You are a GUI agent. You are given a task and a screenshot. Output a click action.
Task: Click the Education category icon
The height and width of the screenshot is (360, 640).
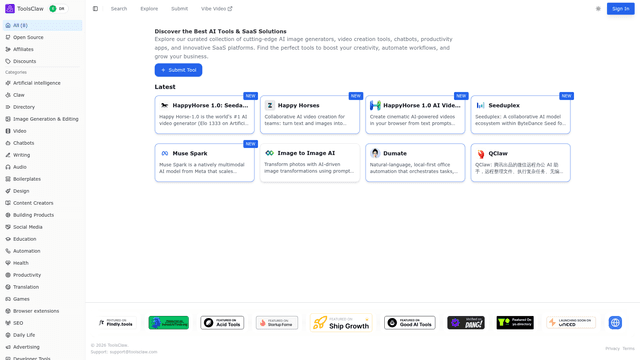(8, 239)
